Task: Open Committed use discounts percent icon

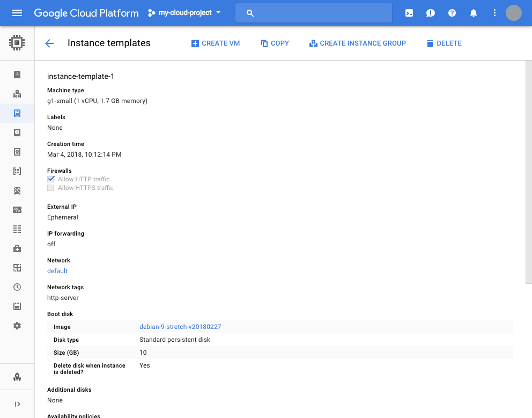Action: click(17, 210)
